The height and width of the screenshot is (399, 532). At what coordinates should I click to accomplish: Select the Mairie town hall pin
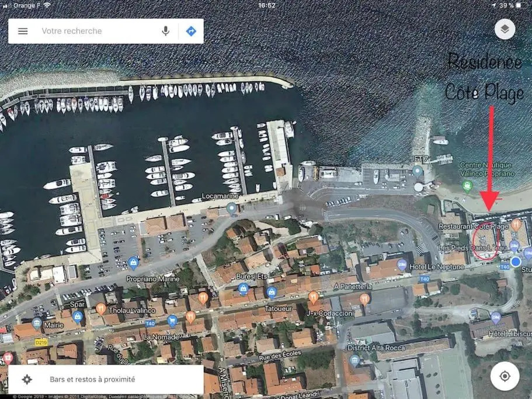pyautogui.click(x=37, y=323)
